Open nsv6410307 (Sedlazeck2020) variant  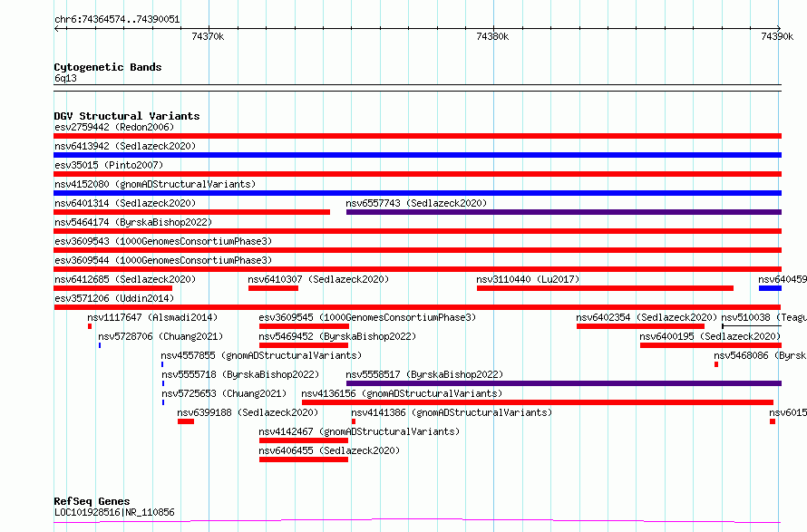click(x=318, y=279)
